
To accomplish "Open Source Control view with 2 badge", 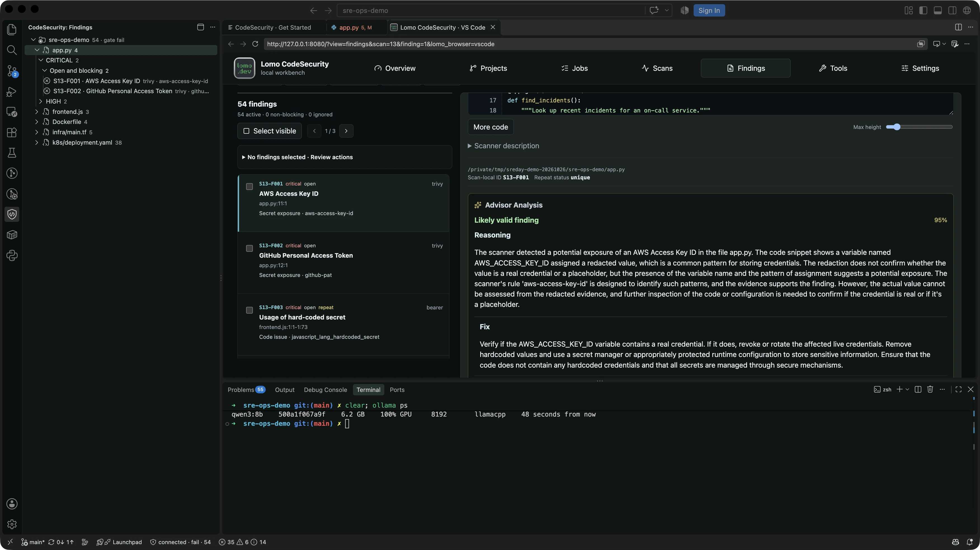I will click(x=12, y=71).
